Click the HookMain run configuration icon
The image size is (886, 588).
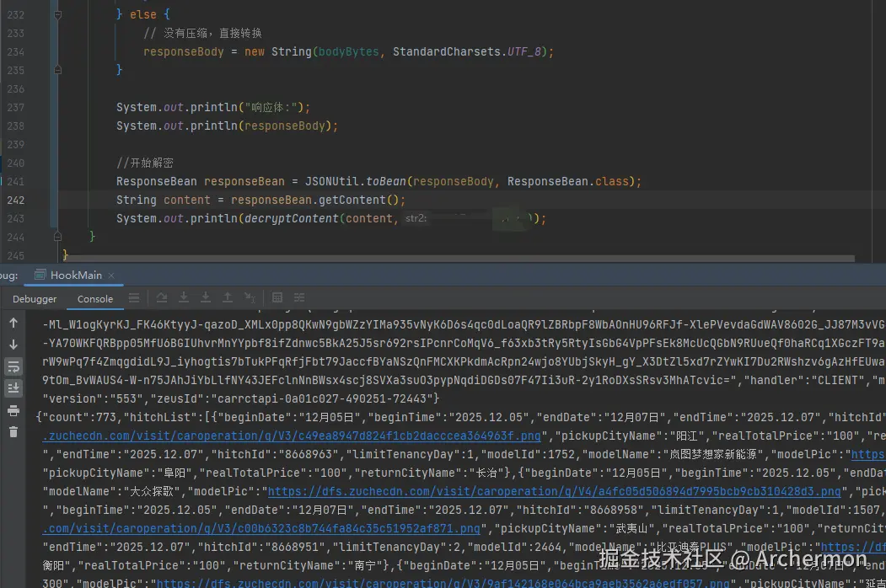pos(40,275)
